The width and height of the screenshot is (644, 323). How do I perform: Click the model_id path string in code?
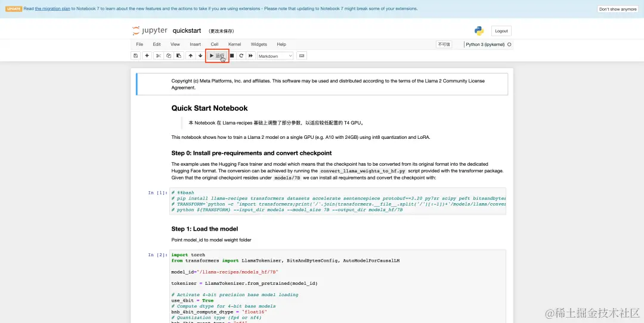[x=238, y=272]
